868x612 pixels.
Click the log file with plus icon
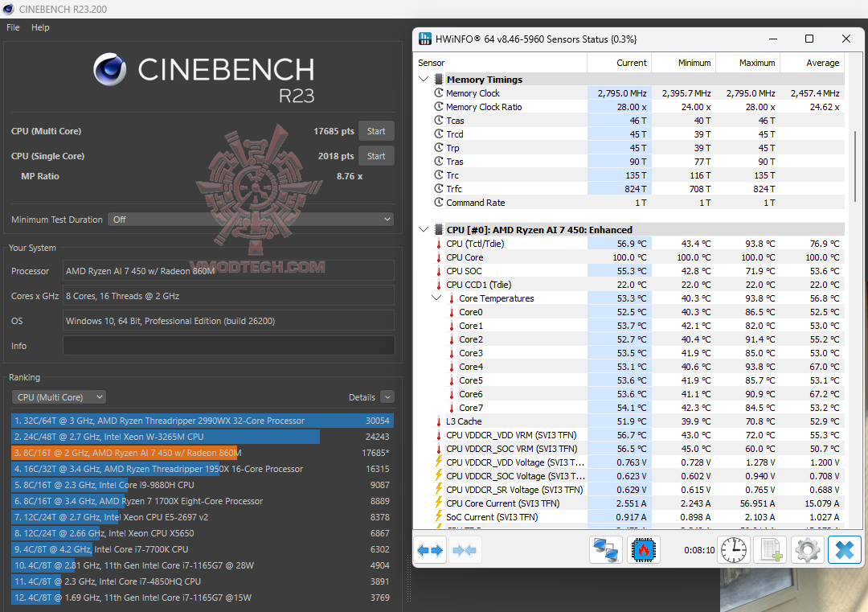pyautogui.click(x=771, y=550)
